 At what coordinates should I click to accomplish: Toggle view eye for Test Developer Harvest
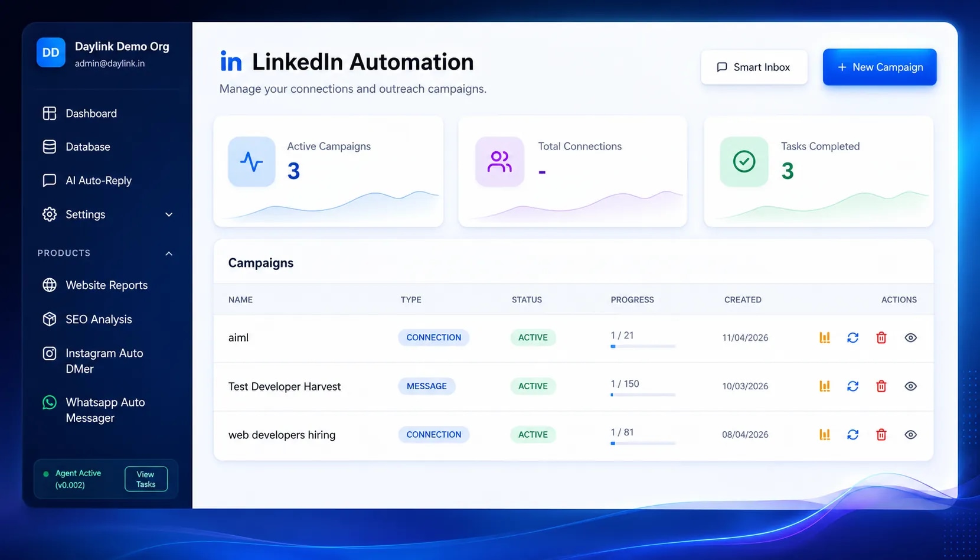coord(910,386)
